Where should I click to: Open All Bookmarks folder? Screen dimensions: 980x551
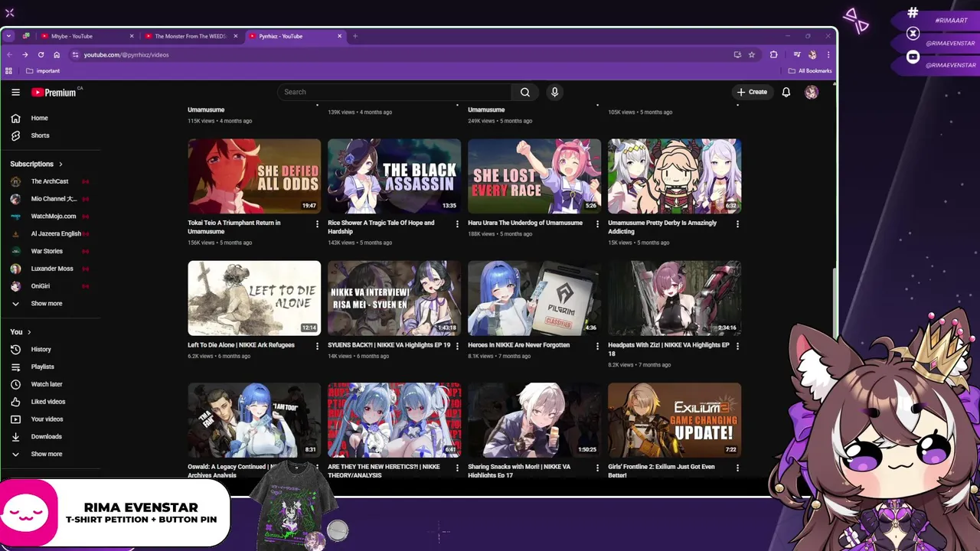tap(810, 71)
